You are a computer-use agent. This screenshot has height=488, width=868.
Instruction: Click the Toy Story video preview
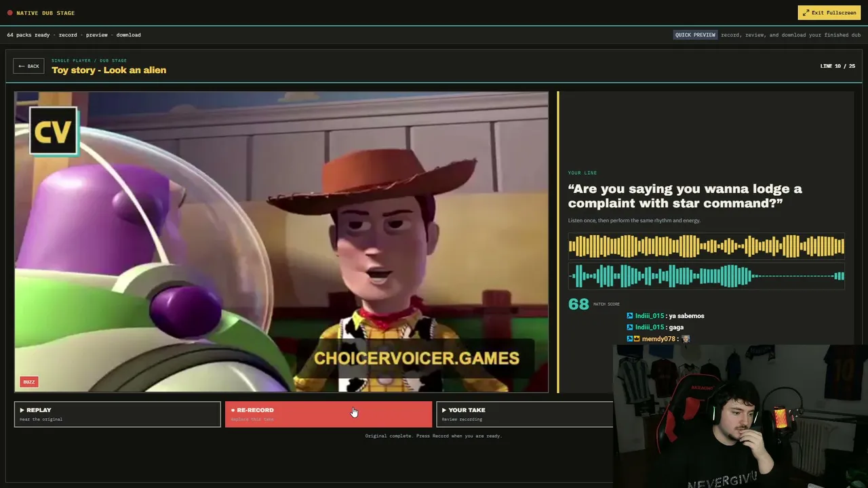[x=281, y=242]
